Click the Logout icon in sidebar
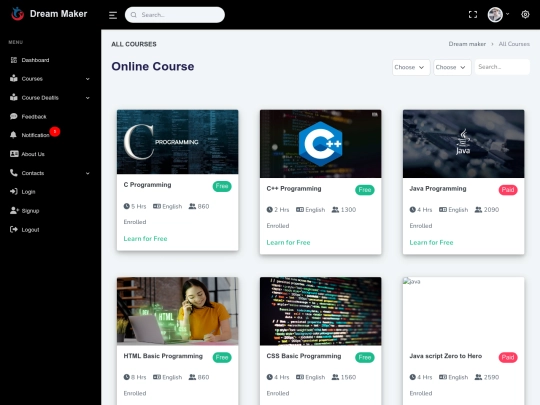 [x=14, y=229]
